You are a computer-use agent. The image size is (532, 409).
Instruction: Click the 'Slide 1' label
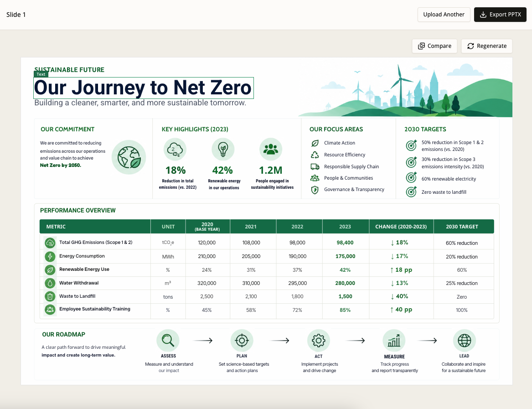coord(16,15)
